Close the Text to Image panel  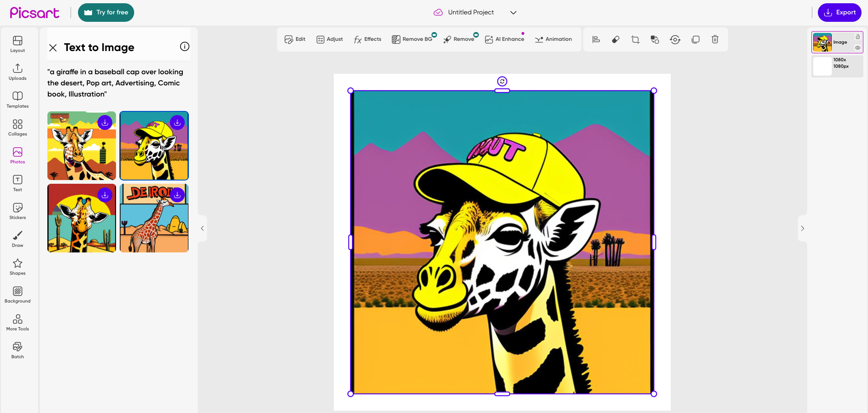pos(53,47)
